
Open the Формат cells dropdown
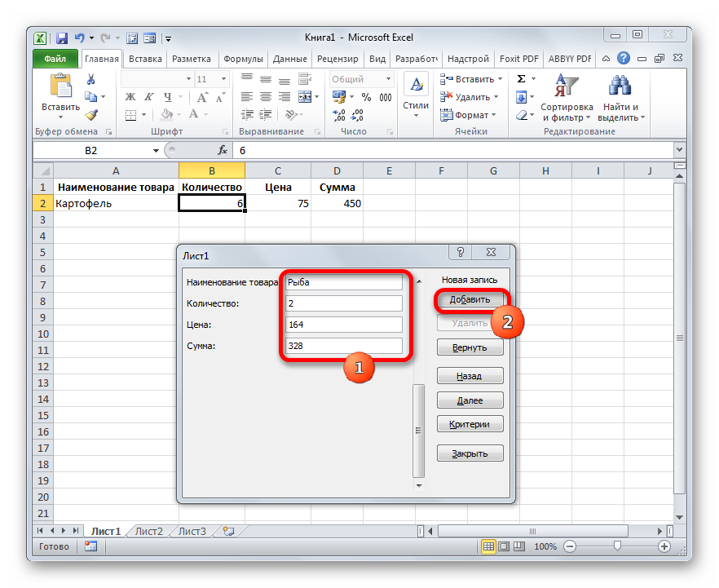pos(471,115)
